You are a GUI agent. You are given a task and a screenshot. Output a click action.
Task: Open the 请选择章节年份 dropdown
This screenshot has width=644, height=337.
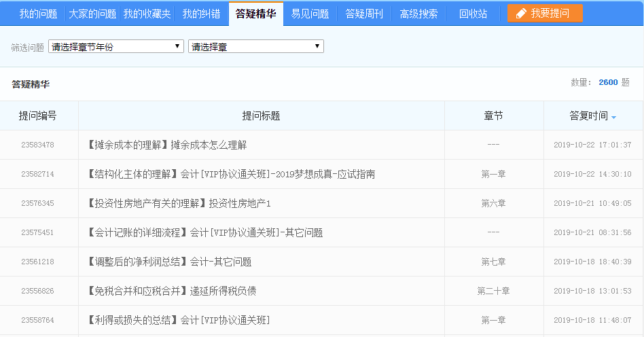point(115,46)
